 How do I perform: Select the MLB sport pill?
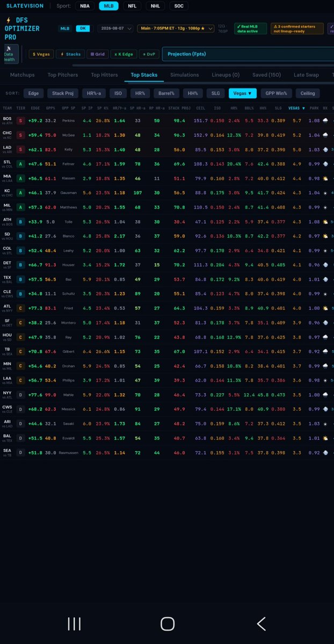tap(108, 6)
